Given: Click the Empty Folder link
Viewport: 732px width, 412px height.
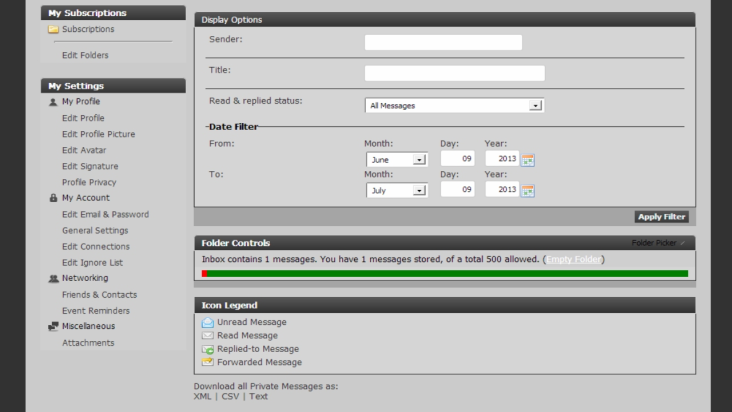Looking at the screenshot, I should [574, 259].
